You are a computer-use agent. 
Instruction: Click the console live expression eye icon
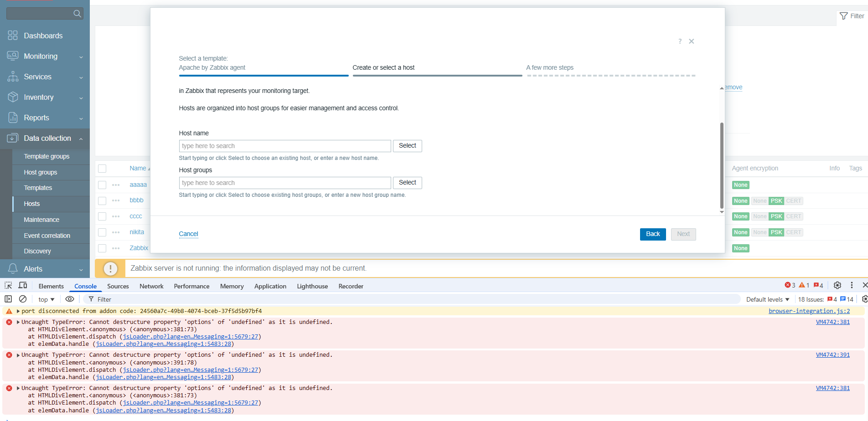(70, 299)
